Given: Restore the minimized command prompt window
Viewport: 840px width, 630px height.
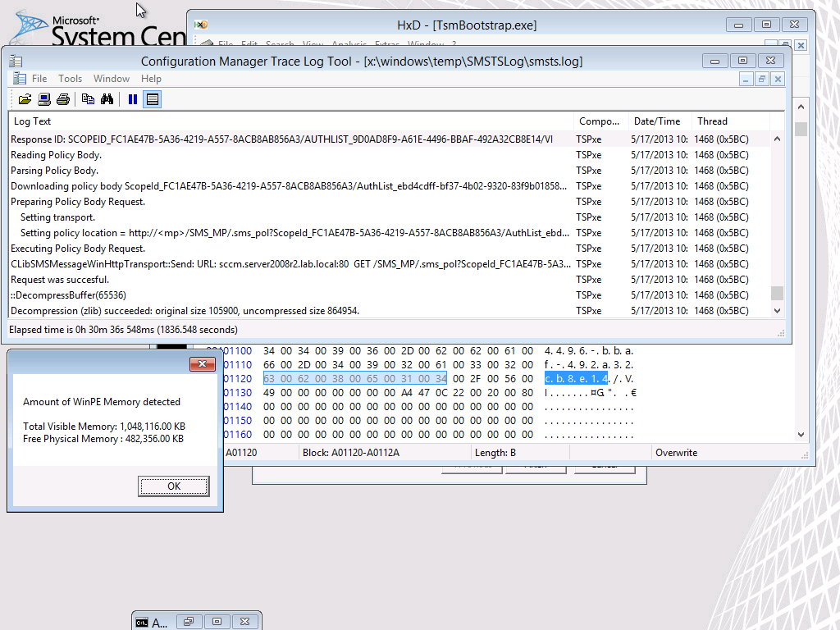Looking at the screenshot, I should [189, 622].
